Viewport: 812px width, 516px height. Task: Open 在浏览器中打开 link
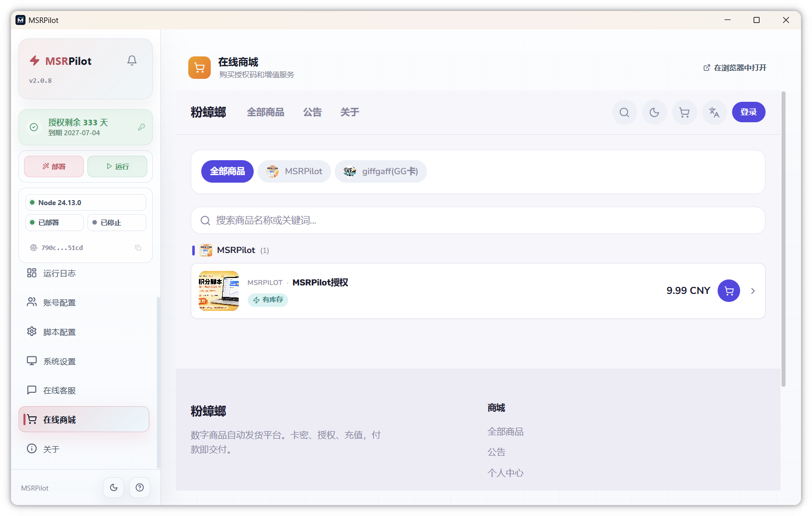735,68
